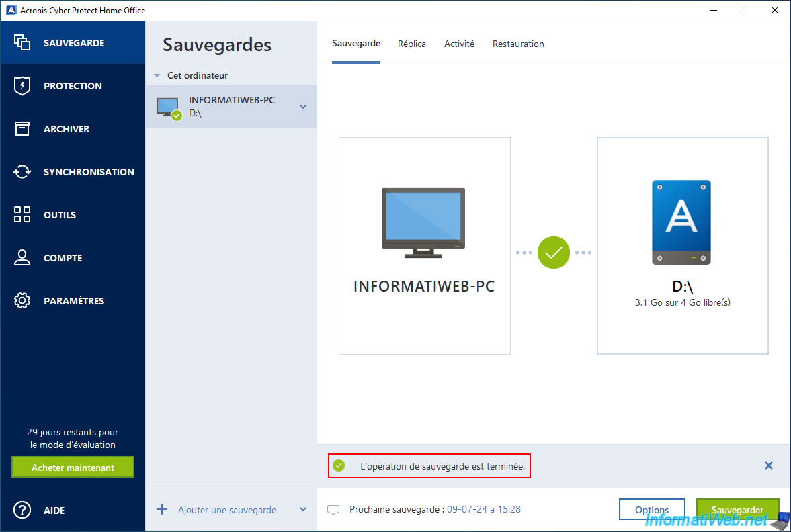Click the Sauvegardes heading
Viewport: 791px width, 532px height.
pyautogui.click(x=217, y=44)
